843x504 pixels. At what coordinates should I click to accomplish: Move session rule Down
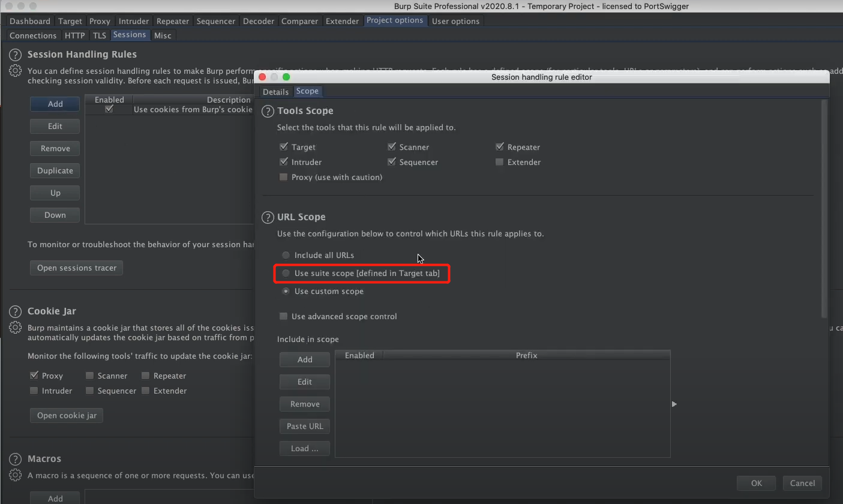click(x=55, y=215)
